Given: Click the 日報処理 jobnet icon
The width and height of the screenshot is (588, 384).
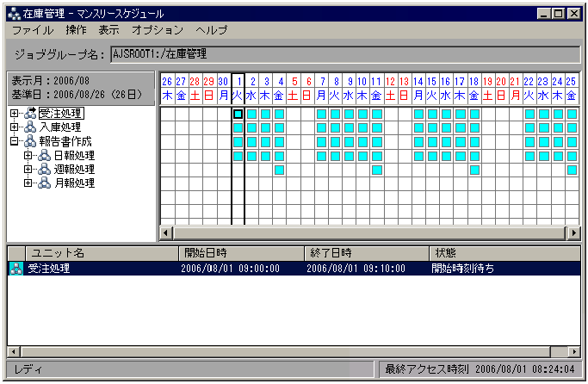Looking at the screenshot, I should [x=44, y=155].
